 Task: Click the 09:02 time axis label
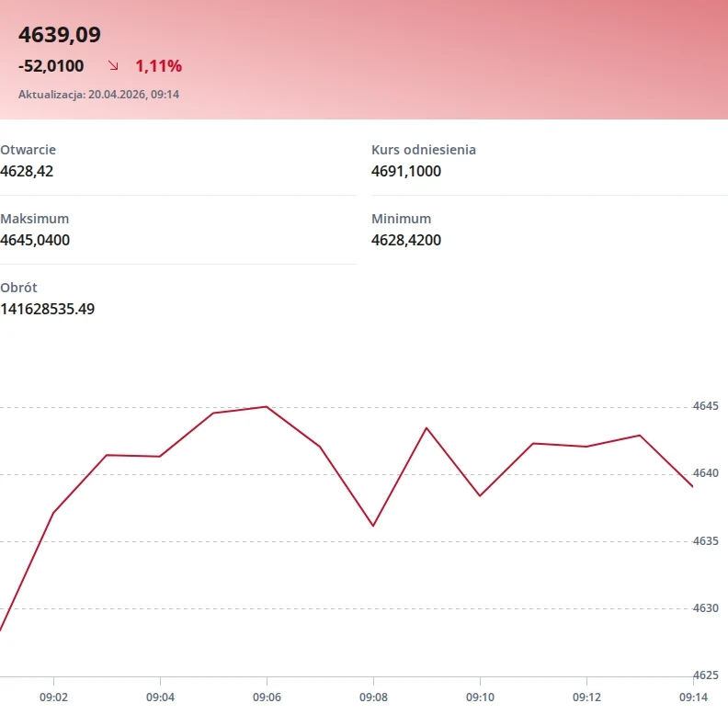pyautogui.click(x=53, y=698)
